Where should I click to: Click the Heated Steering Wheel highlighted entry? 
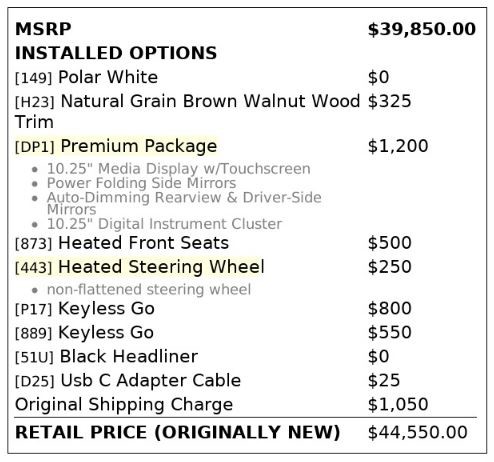(x=140, y=267)
